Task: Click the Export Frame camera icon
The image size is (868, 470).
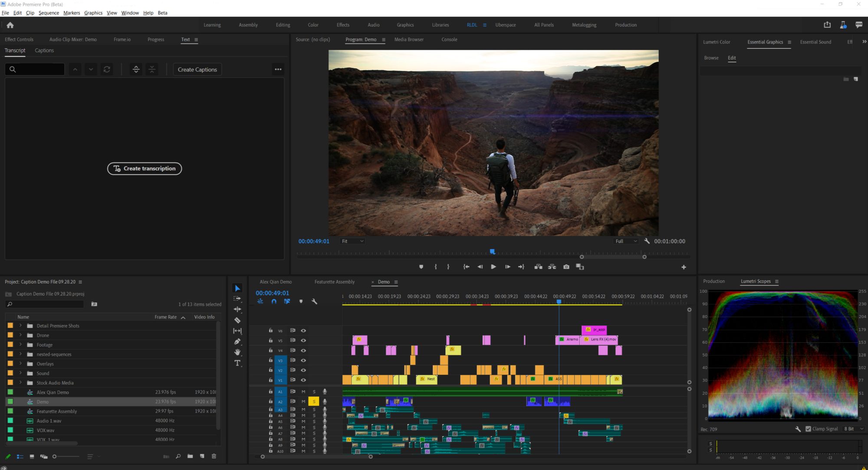Action: (566, 267)
